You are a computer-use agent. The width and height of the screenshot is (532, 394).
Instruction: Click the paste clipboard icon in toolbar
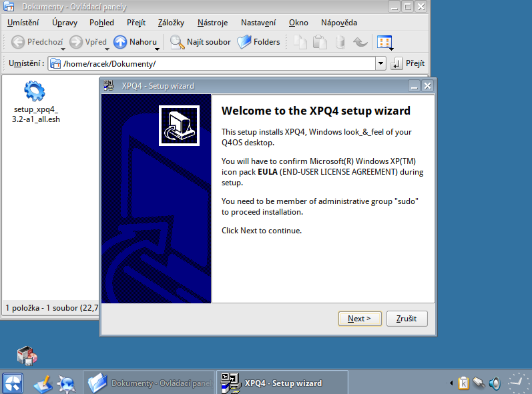tap(320, 42)
